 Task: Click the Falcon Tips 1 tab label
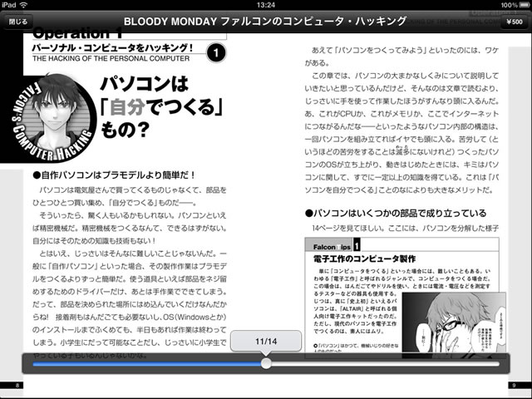pos(332,246)
